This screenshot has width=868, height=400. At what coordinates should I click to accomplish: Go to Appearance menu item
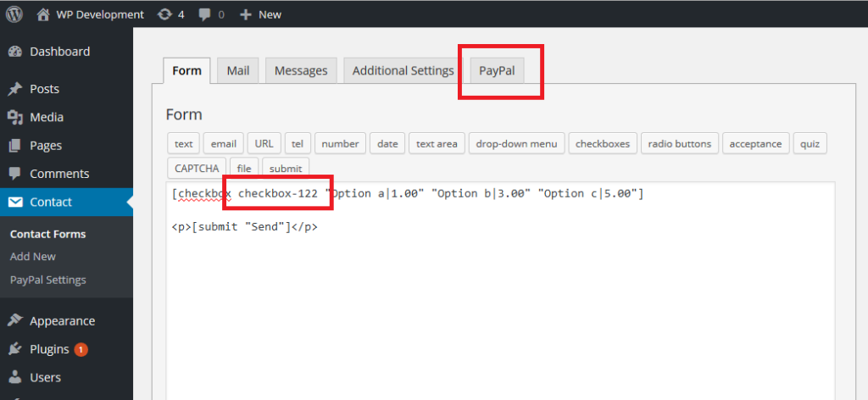(x=66, y=321)
